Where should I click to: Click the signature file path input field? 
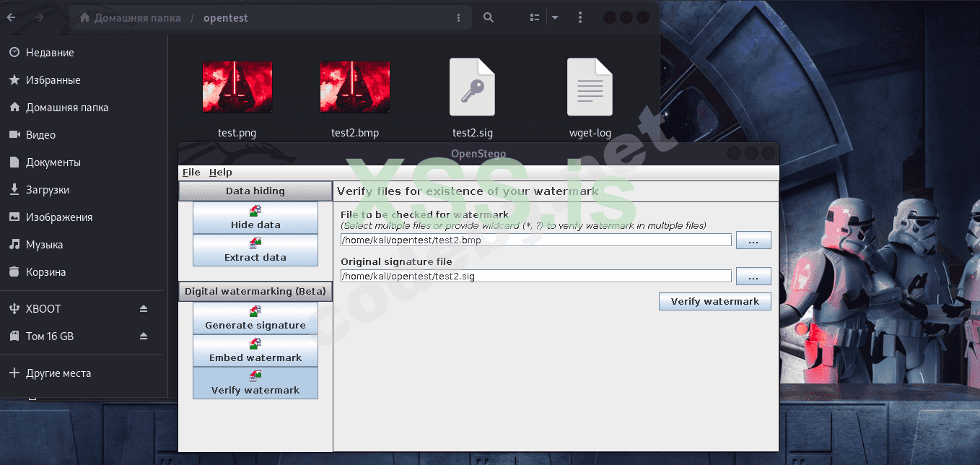pyautogui.click(x=535, y=276)
